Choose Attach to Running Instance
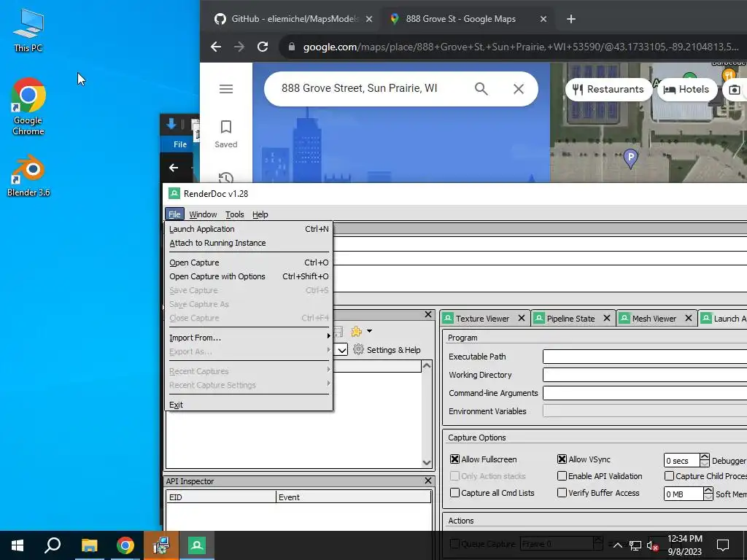 coord(249,243)
